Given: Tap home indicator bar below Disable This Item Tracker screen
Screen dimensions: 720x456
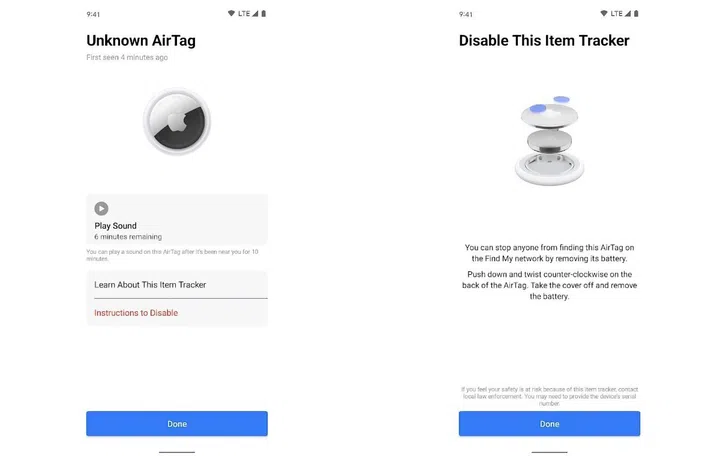Looking at the screenshot, I should pyautogui.click(x=549, y=452).
